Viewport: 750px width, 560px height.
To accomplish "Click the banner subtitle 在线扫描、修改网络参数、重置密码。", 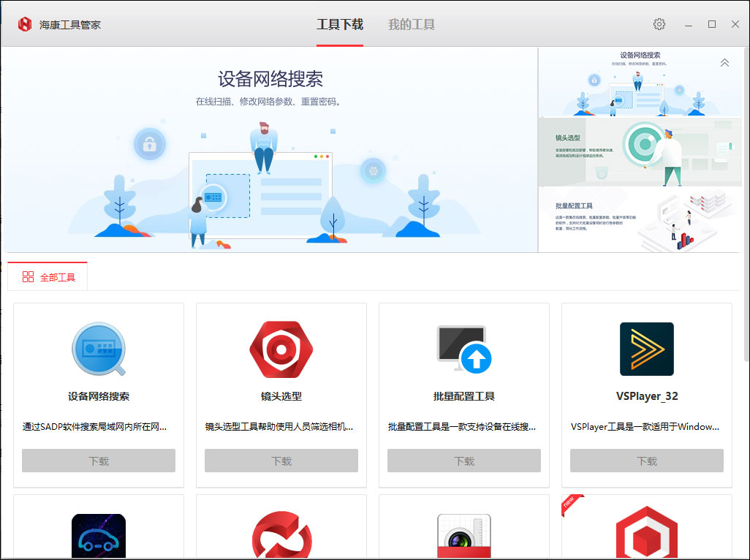I will point(268,102).
